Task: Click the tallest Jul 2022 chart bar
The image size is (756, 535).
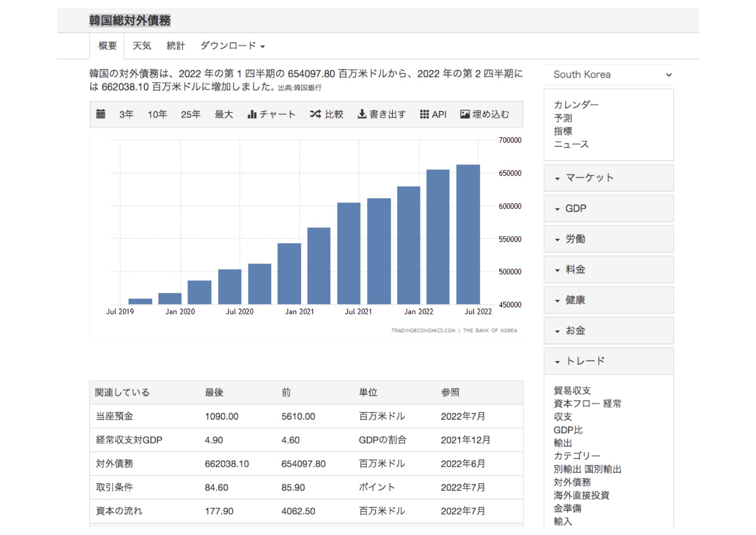Action: [x=468, y=234]
